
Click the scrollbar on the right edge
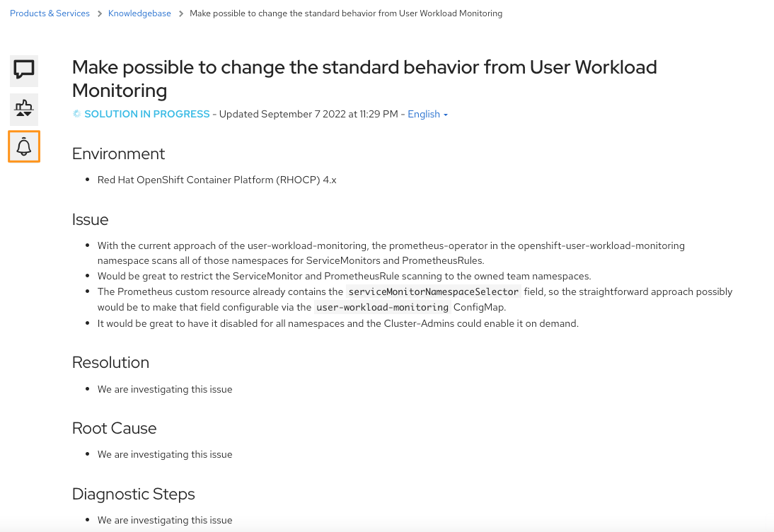coord(770,266)
